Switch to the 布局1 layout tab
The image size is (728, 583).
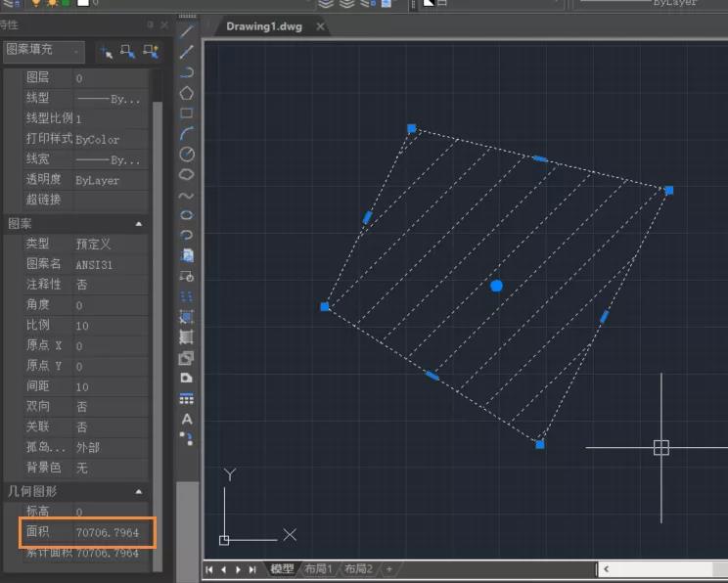[318, 569]
